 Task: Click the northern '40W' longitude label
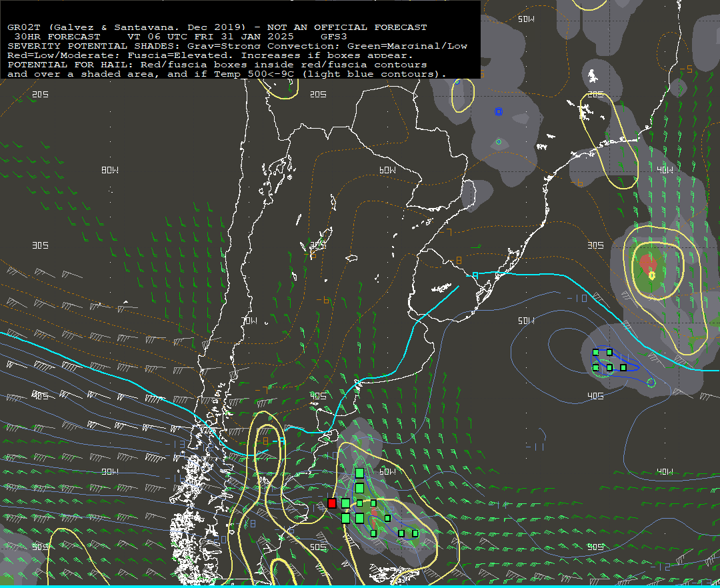point(665,170)
